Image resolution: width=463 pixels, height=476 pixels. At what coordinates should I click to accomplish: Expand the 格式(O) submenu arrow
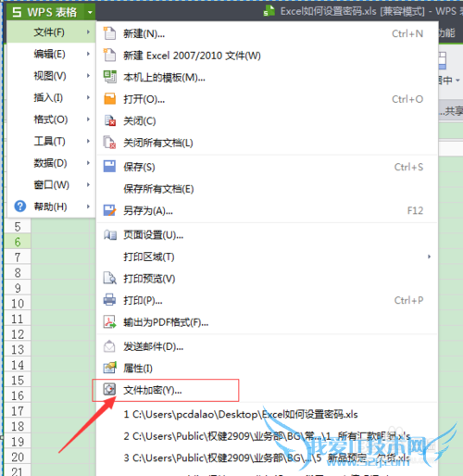click(88, 119)
